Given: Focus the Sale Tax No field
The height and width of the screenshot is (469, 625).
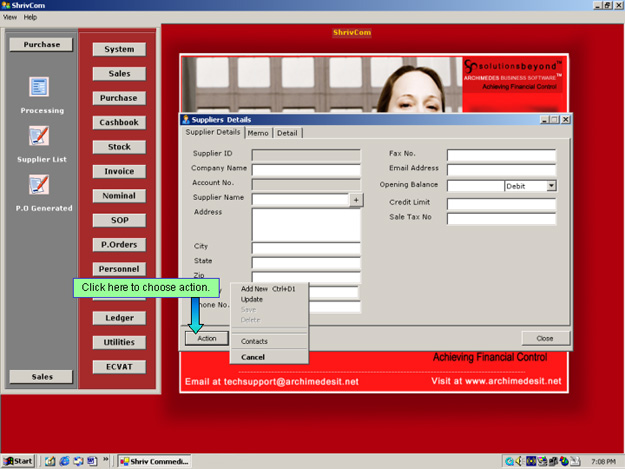Looking at the screenshot, I should (501, 219).
